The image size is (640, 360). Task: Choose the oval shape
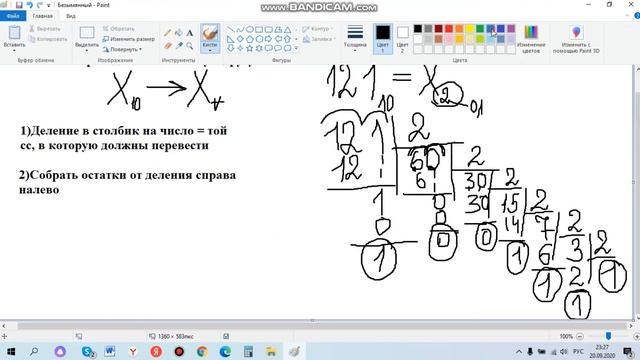[x=250, y=30]
